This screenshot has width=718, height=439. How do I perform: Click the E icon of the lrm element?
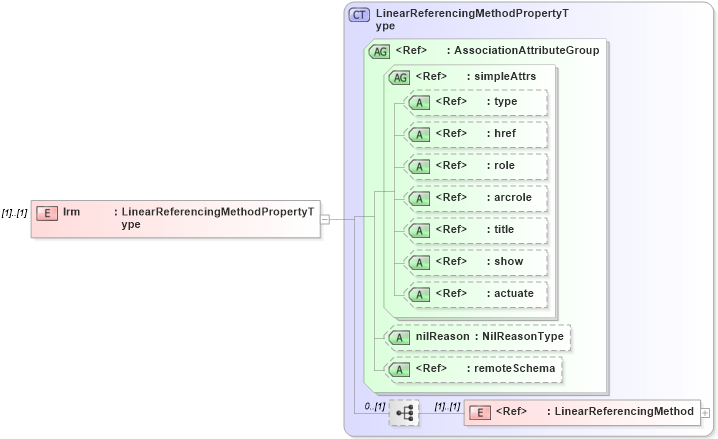(47, 213)
